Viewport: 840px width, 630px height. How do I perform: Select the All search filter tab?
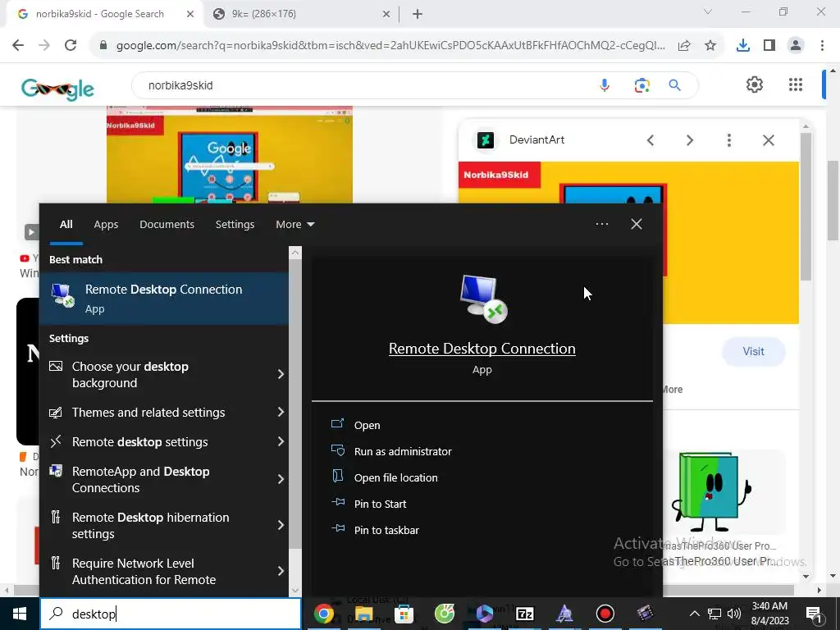pyautogui.click(x=66, y=225)
